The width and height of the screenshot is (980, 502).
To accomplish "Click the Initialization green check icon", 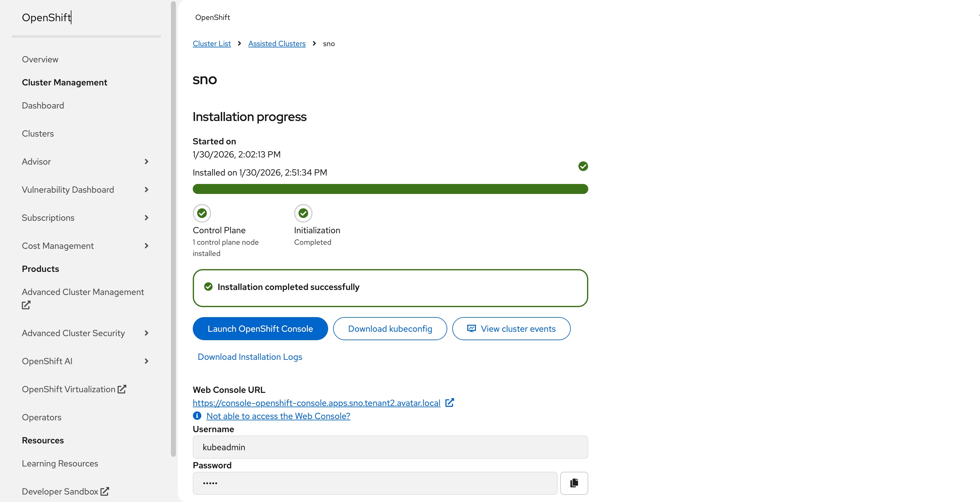I will pyautogui.click(x=303, y=213).
